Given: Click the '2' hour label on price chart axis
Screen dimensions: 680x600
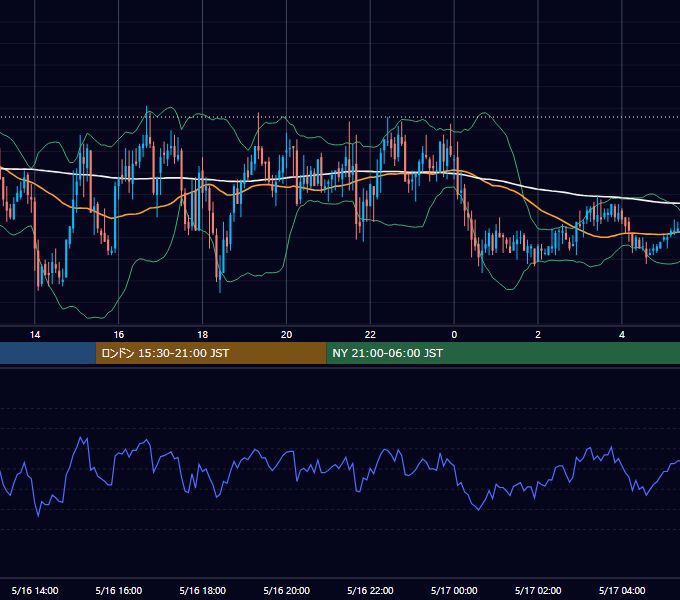Looking at the screenshot, I should click(x=538, y=335).
